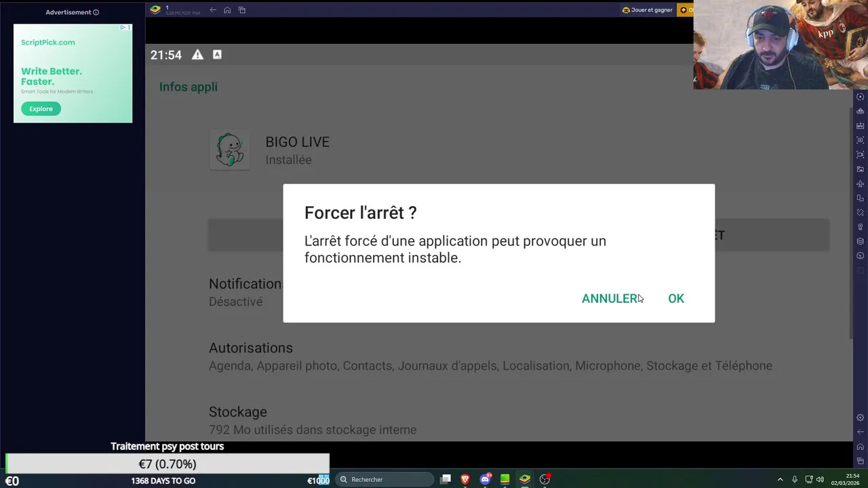Click the BlueStacks window vertical scrollbar
This screenshot has height=488, width=868.
tap(851, 222)
